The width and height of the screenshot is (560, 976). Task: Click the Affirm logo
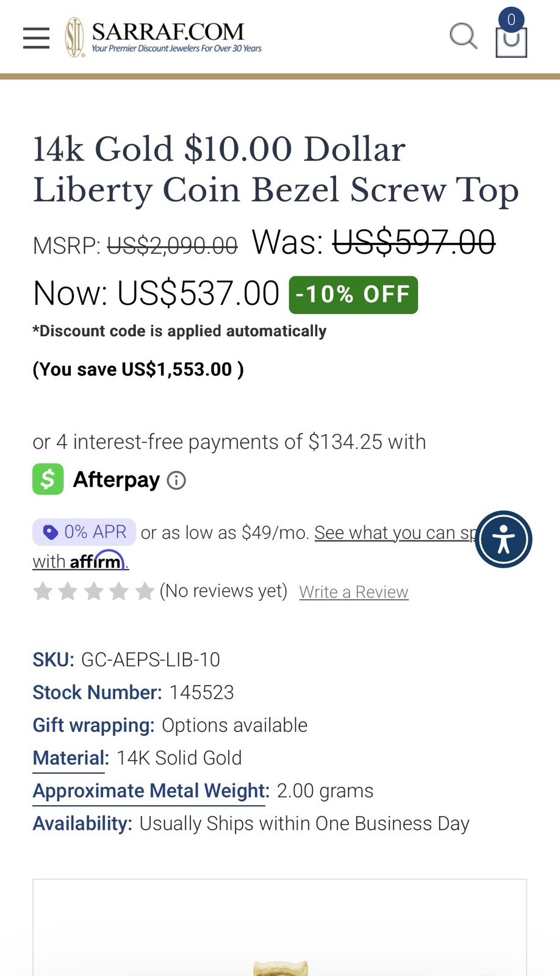click(97, 560)
